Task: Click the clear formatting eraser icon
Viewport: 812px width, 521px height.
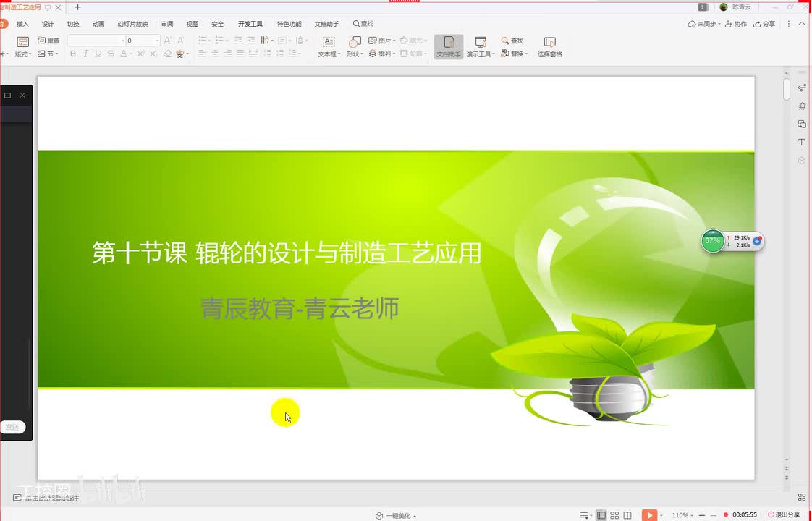Action: [x=167, y=54]
